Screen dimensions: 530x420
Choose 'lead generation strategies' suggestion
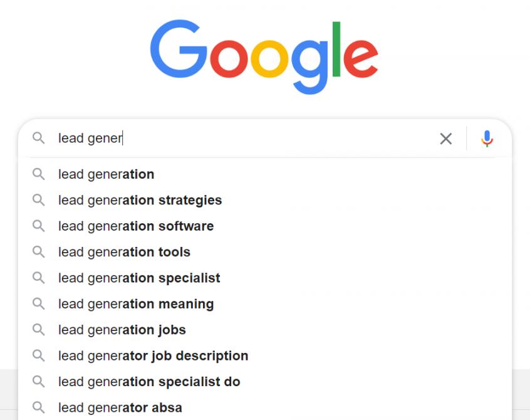click(x=140, y=201)
